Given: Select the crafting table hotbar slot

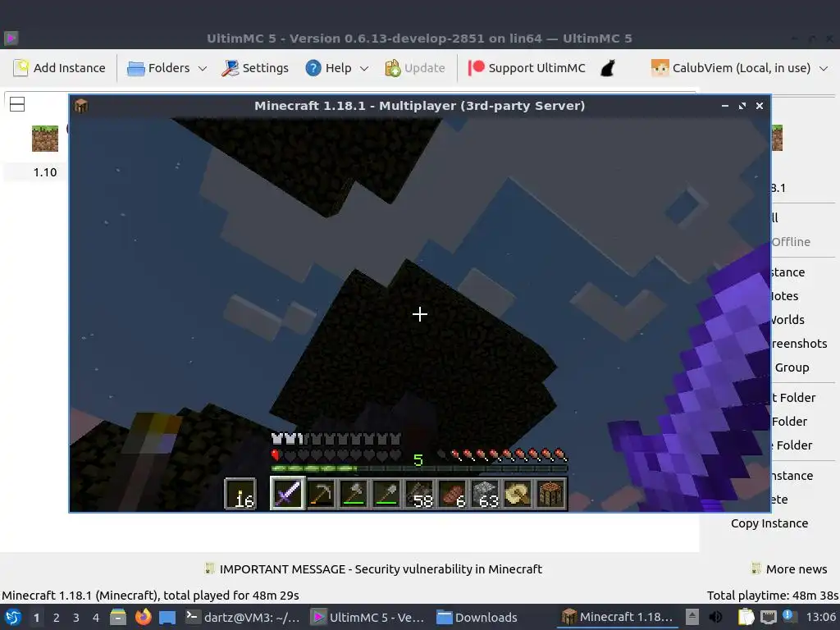Looking at the screenshot, I should point(550,493).
